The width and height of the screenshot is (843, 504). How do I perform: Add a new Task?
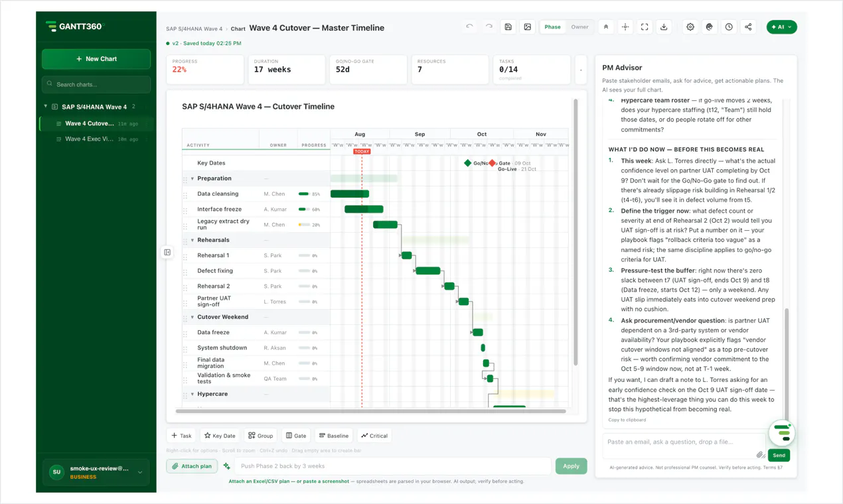click(x=181, y=436)
